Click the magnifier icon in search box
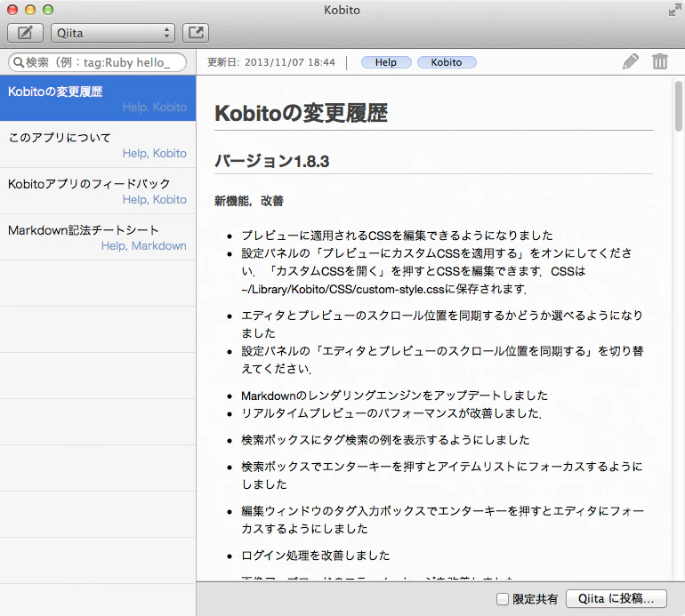685x616 pixels. click(x=18, y=62)
